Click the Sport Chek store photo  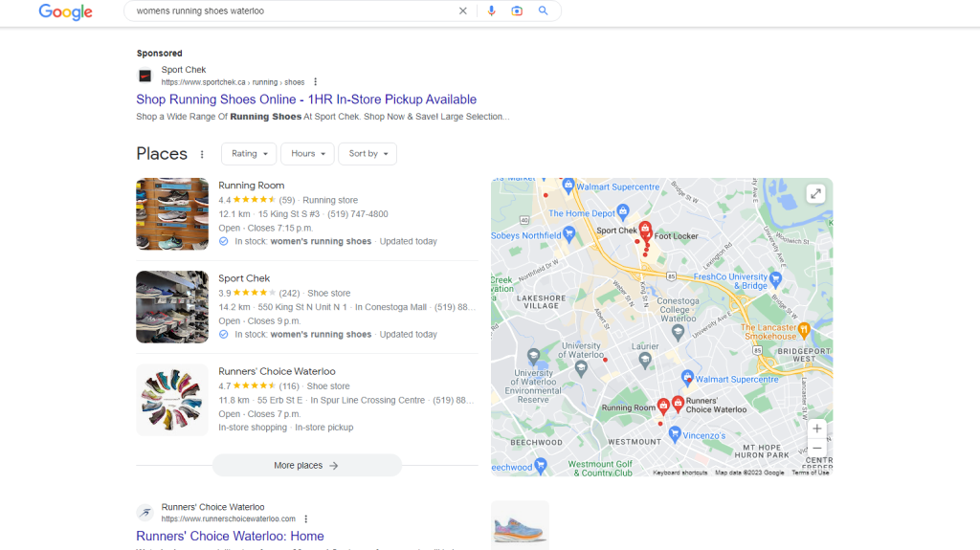click(x=172, y=307)
